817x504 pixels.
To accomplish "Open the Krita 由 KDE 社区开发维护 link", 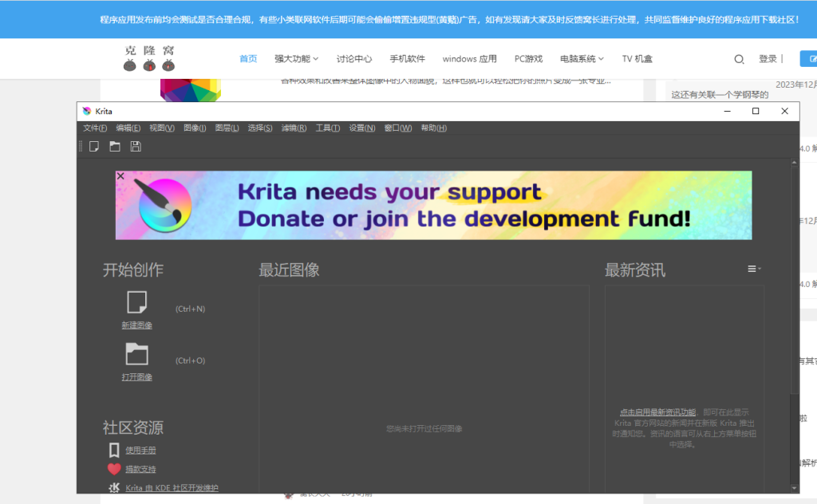I will (172, 488).
